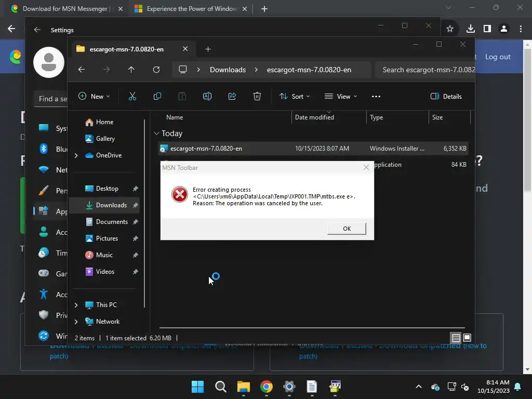Open Chrome downloads icon
532x399 pixels.
470,29
